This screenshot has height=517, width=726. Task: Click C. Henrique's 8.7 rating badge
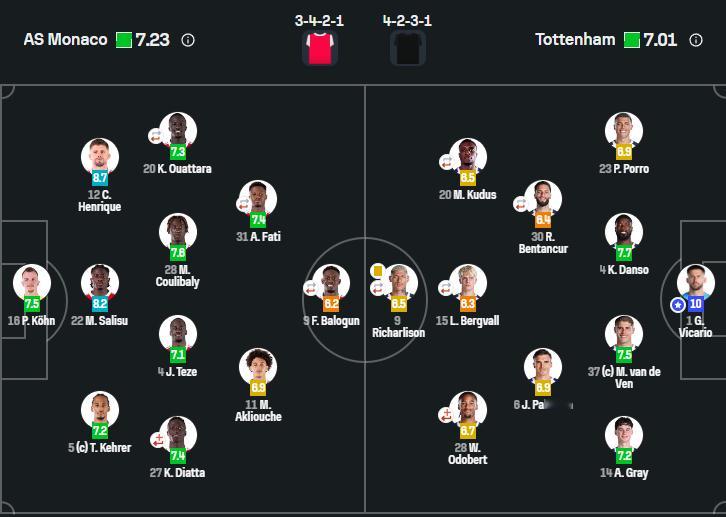tap(100, 178)
